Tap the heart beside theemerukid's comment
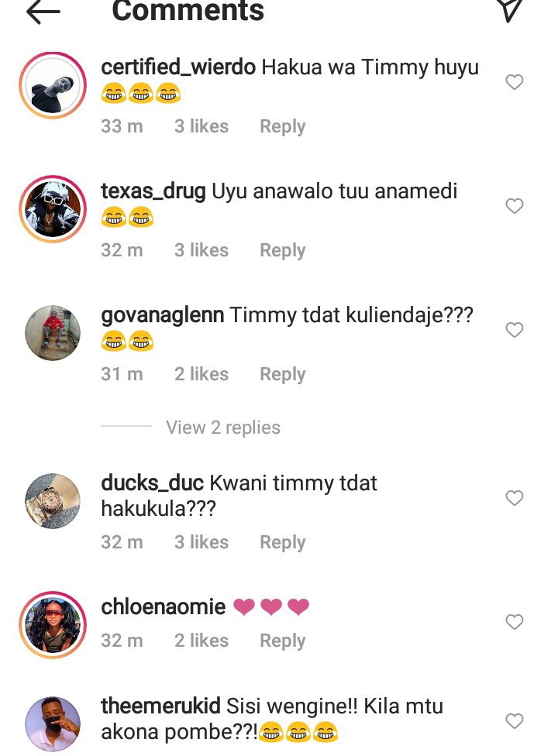The image size is (558, 756). pyautogui.click(x=515, y=721)
